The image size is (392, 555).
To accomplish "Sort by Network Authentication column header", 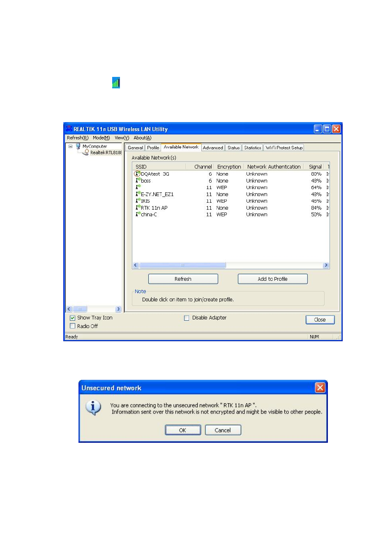I will (274, 166).
